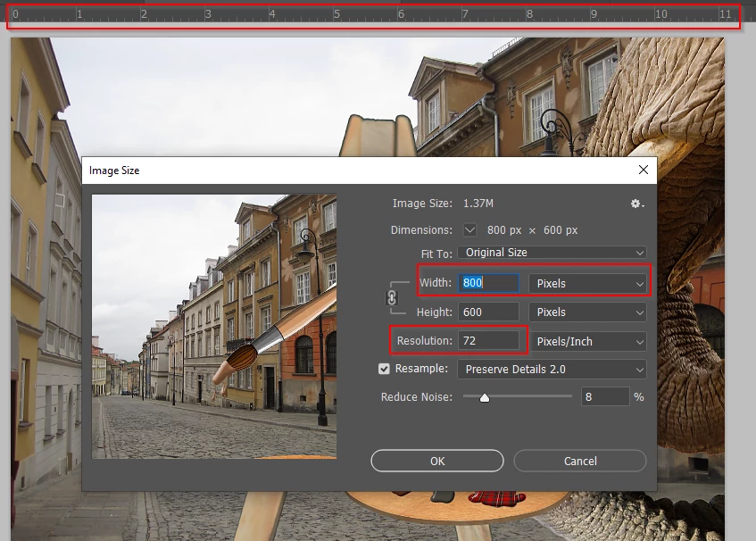This screenshot has height=541, width=756.
Task: Click the Height input field showing 600
Action: pyautogui.click(x=488, y=312)
